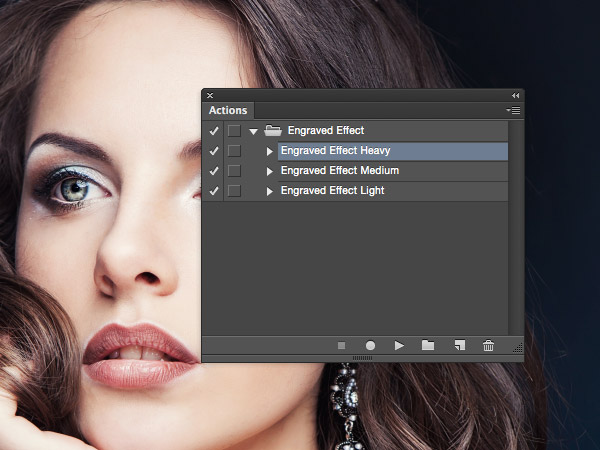This screenshot has width=600, height=450.
Task: Click the Actions panel vertical scrollbar
Action: 516,228
